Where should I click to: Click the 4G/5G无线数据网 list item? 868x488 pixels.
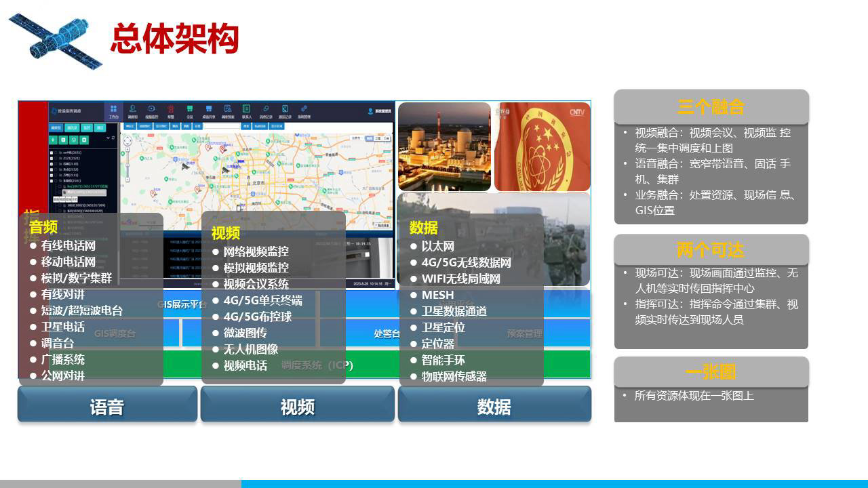pyautogui.click(x=467, y=262)
